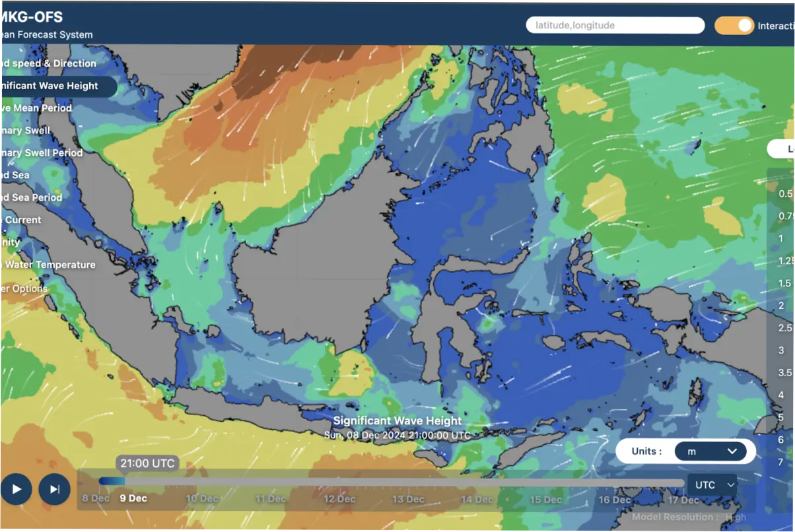The image size is (795, 532).
Task: Click the Ocean Forecast System subtitle
Action: (x=46, y=35)
